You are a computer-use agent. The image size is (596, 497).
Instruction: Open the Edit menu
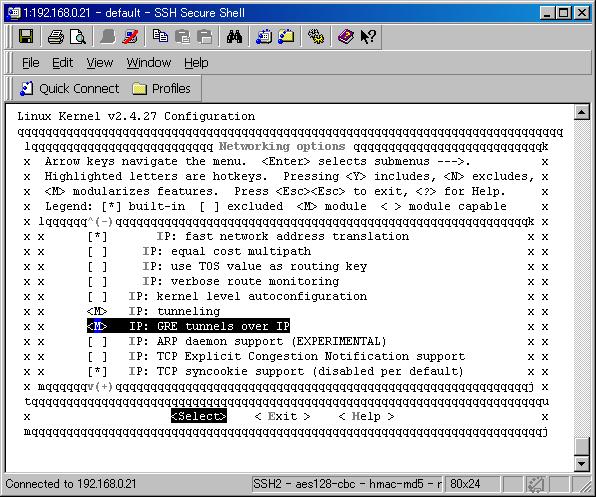point(62,63)
